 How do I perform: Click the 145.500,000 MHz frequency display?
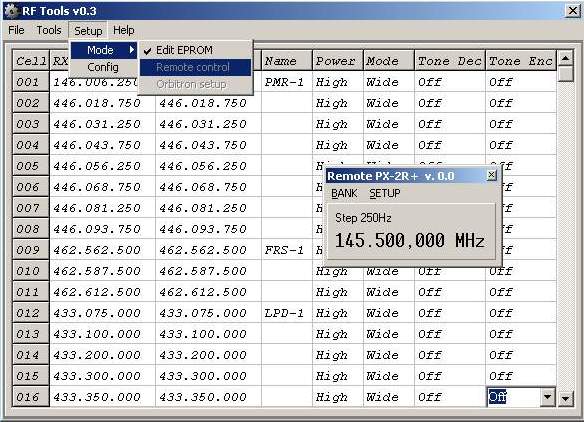pyautogui.click(x=410, y=240)
